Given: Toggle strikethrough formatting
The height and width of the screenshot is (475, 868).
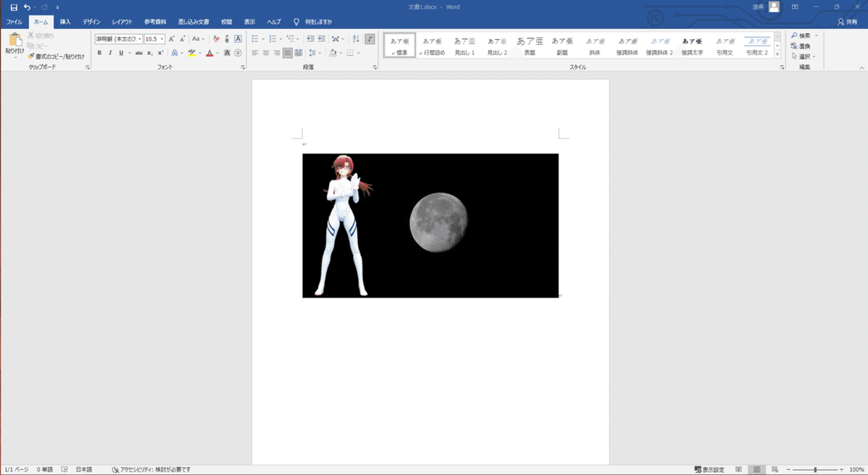Looking at the screenshot, I should [x=139, y=53].
